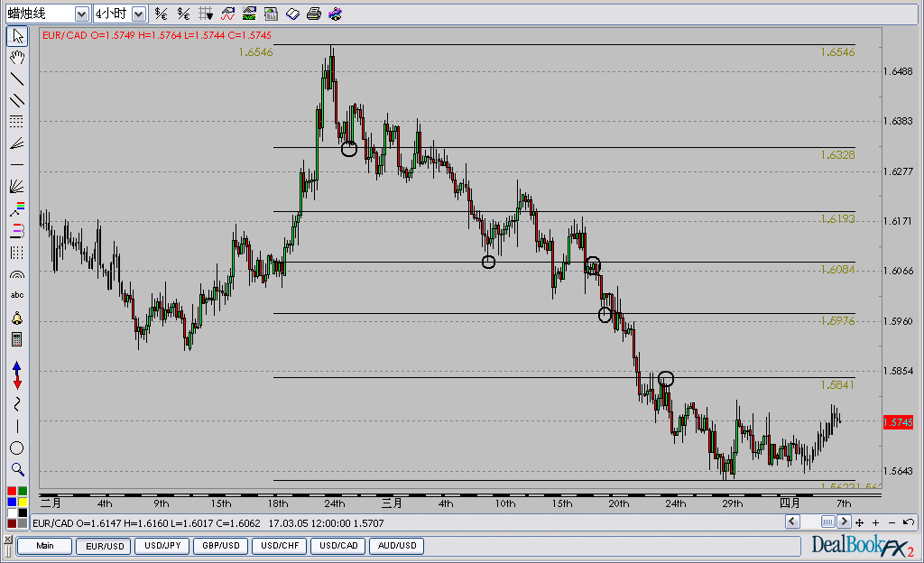
Task: Open the calculator tool
Action: coord(16,339)
